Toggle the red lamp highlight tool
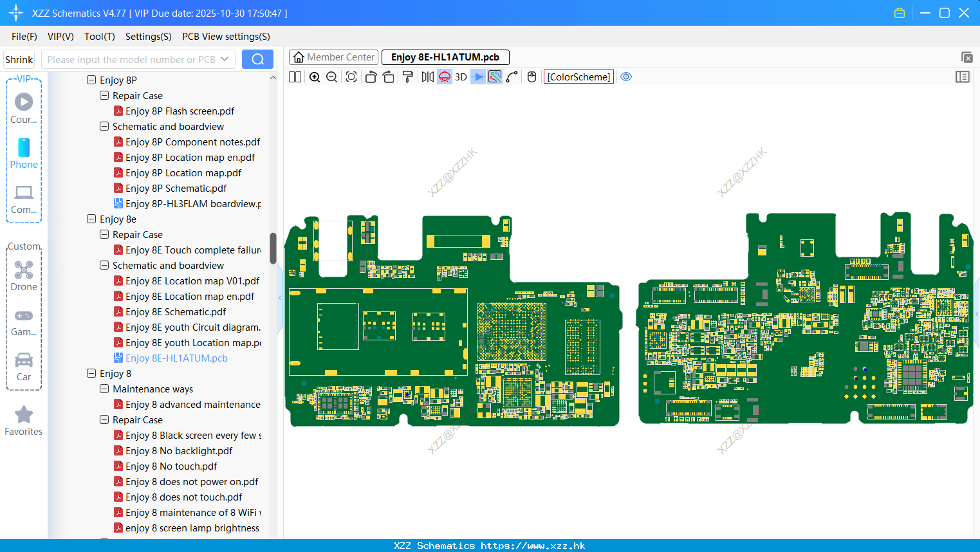 click(445, 77)
